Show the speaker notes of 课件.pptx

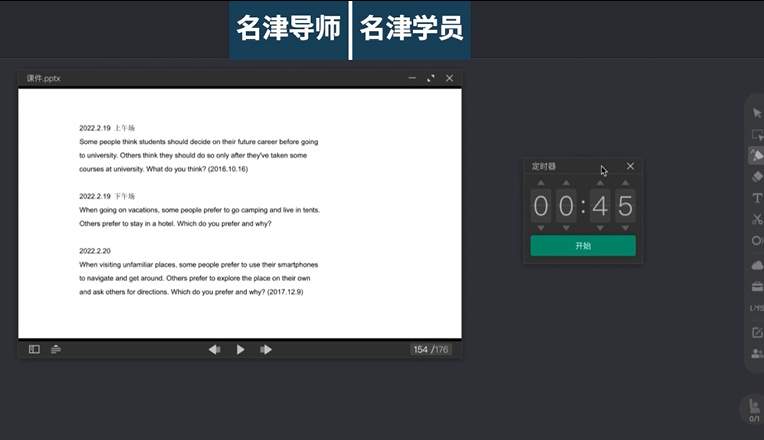click(56, 349)
